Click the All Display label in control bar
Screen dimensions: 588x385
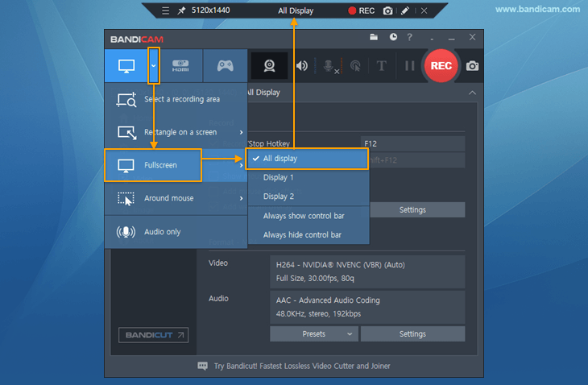click(x=296, y=10)
